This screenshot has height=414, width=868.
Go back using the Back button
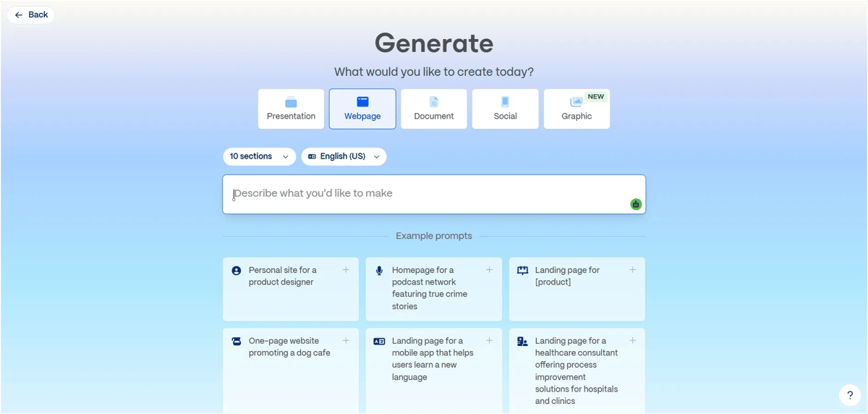point(31,15)
